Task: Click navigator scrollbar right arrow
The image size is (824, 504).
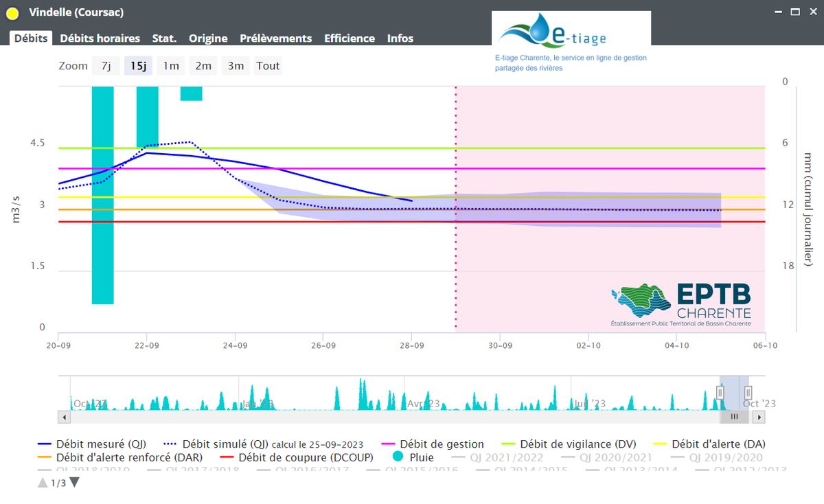Action: click(x=760, y=416)
